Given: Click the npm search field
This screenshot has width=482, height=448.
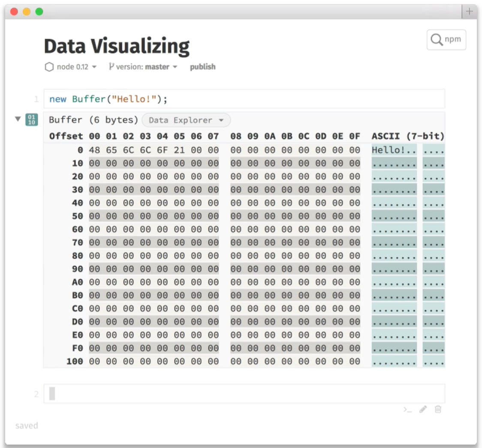Looking at the screenshot, I should pyautogui.click(x=446, y=39).
